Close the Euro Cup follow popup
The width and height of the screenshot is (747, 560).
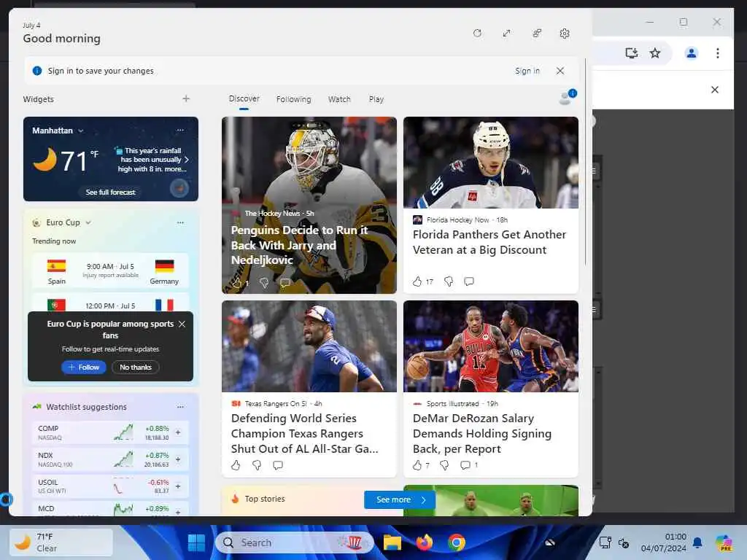coord(182,324)
